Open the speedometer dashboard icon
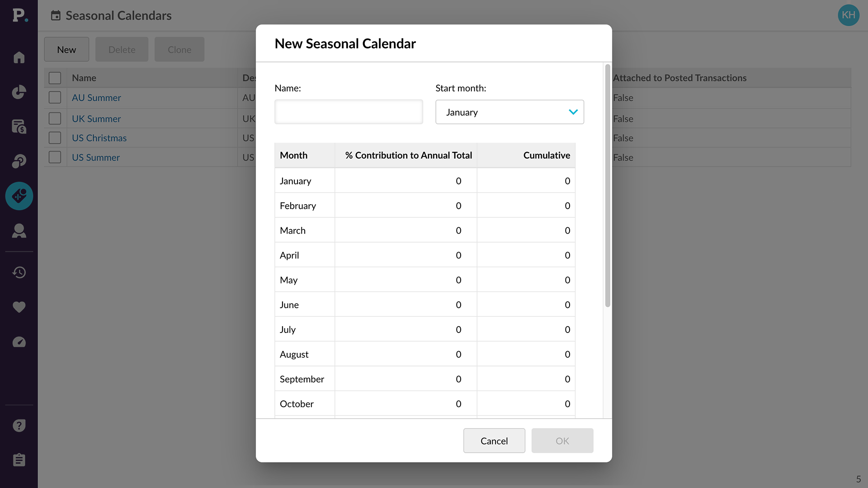 (x=19, y=342)
